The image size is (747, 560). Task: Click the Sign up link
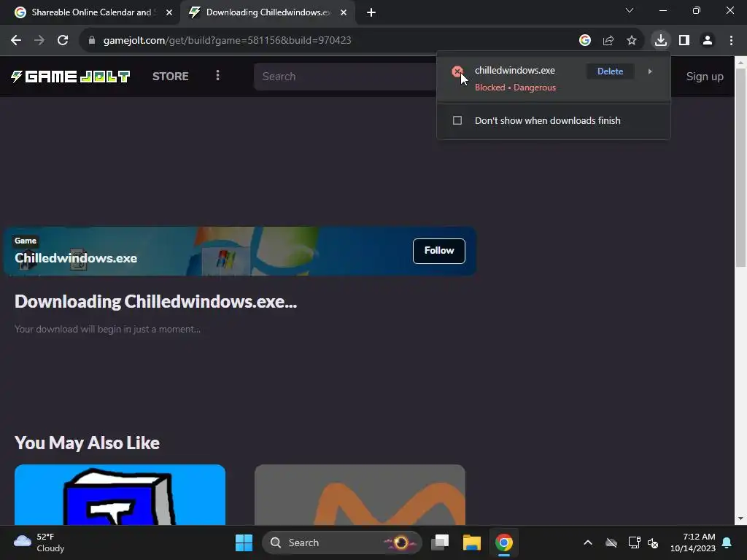(x=705, y=76)
